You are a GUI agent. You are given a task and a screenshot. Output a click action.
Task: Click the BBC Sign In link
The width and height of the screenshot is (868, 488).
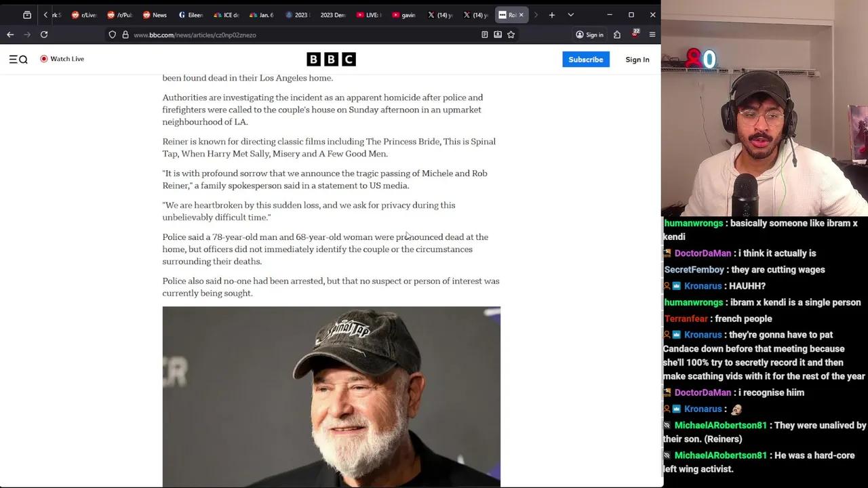pyautogui.click(x=637, y=60)
